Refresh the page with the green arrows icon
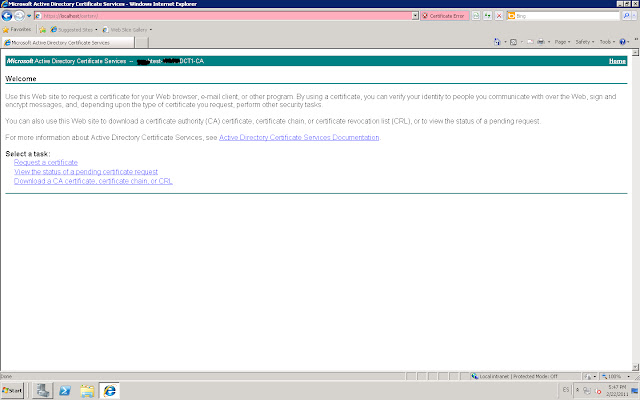Viewport: 640px width, 400px height. pos(487,16)
